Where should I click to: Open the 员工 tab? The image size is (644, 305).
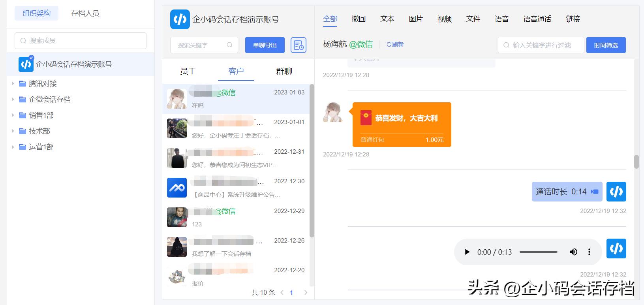pyautogui.click(x=188, y=71)
